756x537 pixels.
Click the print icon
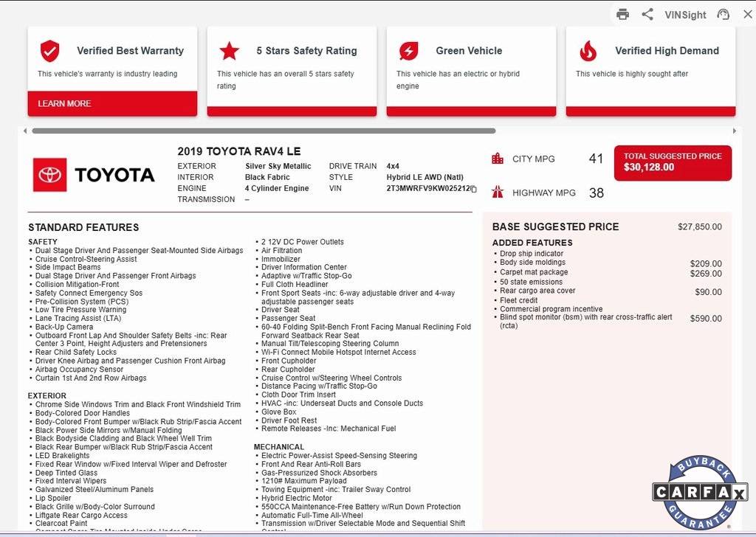(622, 15)
